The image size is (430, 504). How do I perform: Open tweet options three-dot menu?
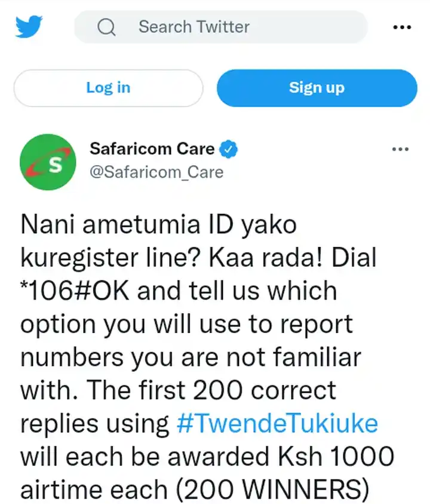[401, 149]
